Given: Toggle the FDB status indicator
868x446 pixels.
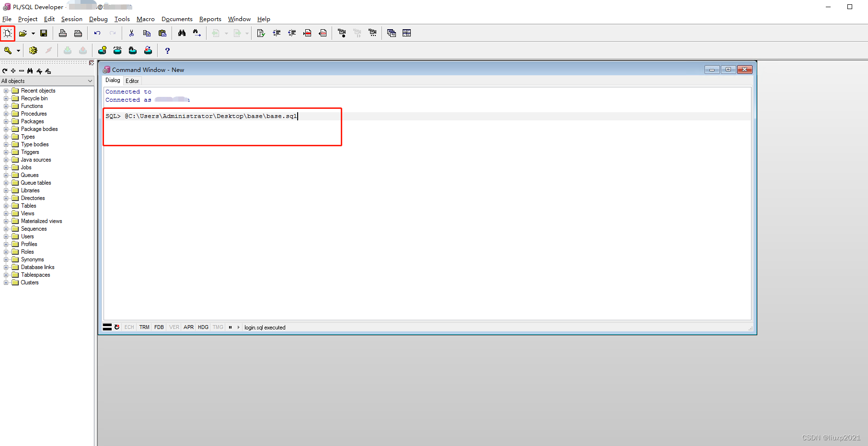Looking at the screenshot, I should [159, 328].
